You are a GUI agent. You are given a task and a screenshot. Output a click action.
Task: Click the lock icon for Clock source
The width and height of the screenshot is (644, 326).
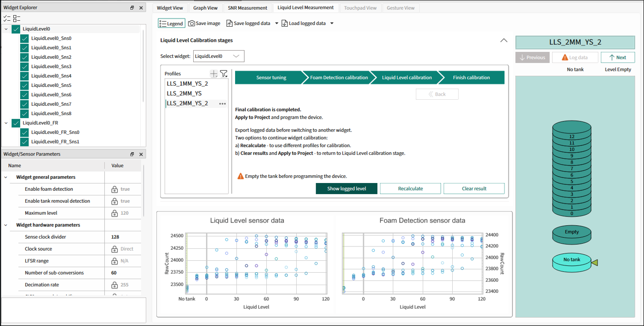click(x=115, y=249)
